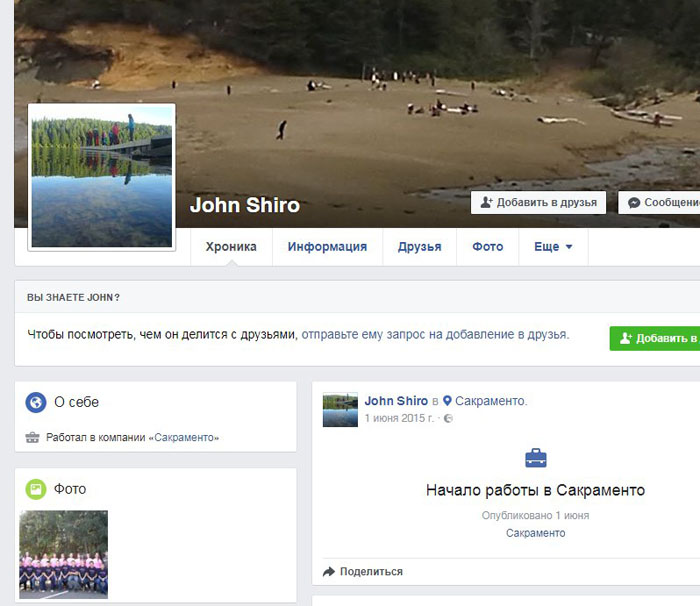This screenshot has width=700, height=606.
Task: Switch to the Информация tab
Action: click(x=327, y=247)
